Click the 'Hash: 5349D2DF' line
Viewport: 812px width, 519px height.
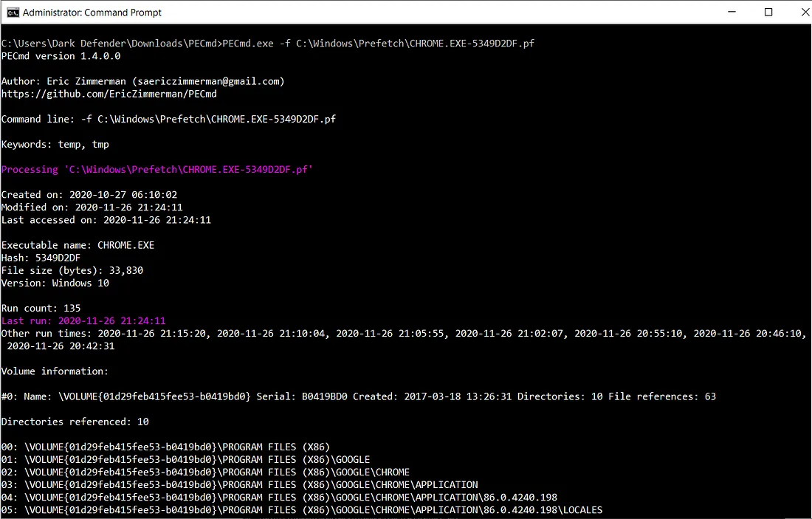[41, 258]
